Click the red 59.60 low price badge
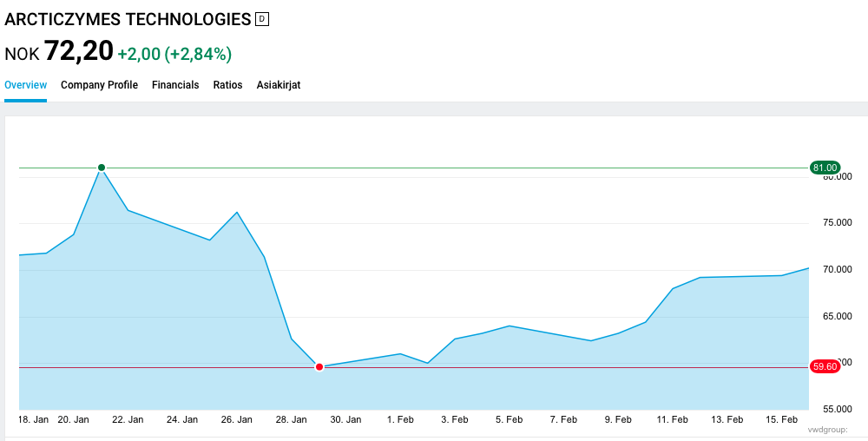 coord(825,367)
